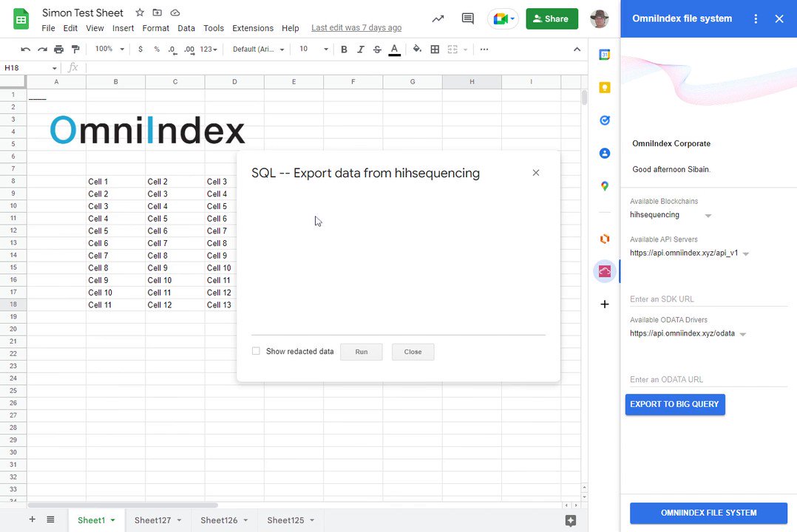Screen dimensions: 797x532
Task: Select the Paint format tool
Action: click(75, 49)
